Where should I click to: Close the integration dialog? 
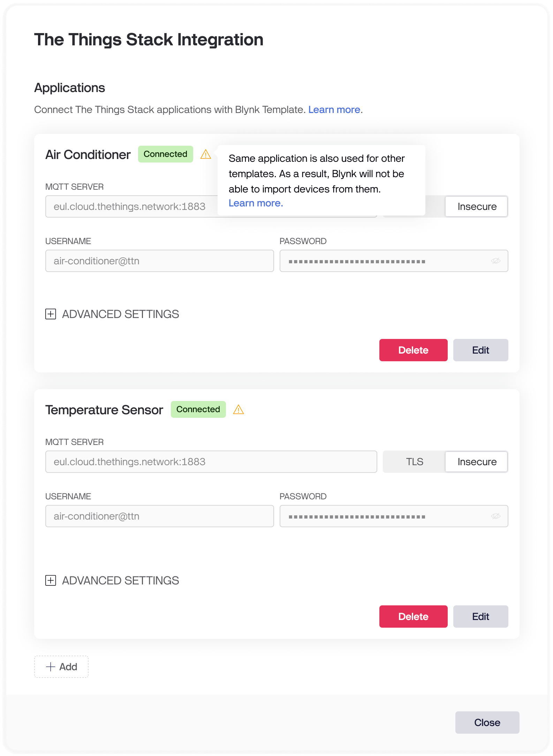(487, 723)
